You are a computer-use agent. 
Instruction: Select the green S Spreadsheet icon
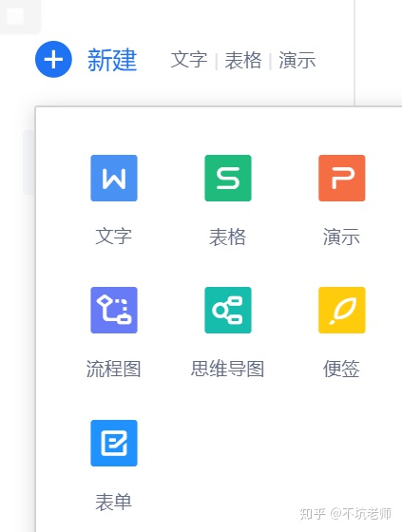pyautogui.click(x=228, y=179)
